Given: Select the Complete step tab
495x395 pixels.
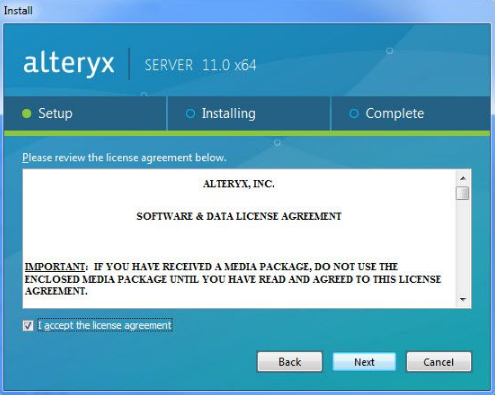Looking at the screenshot, I should [x=411, y=114].
